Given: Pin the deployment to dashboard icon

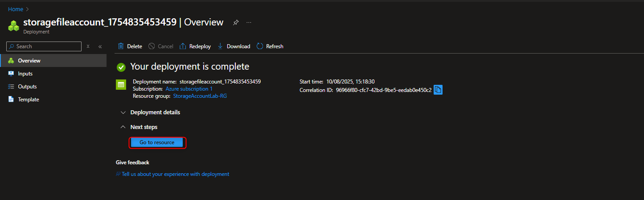Looking at the screenshot, I should (236, 22).
